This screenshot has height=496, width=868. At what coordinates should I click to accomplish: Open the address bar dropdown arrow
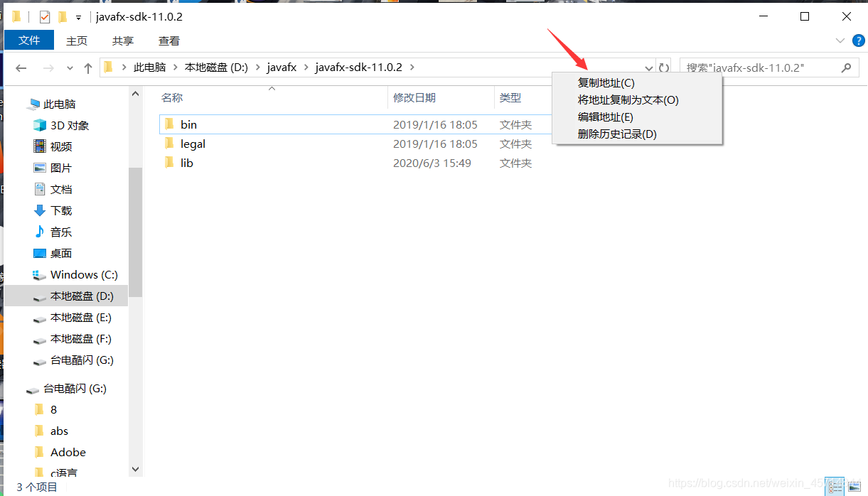(648, 67)
